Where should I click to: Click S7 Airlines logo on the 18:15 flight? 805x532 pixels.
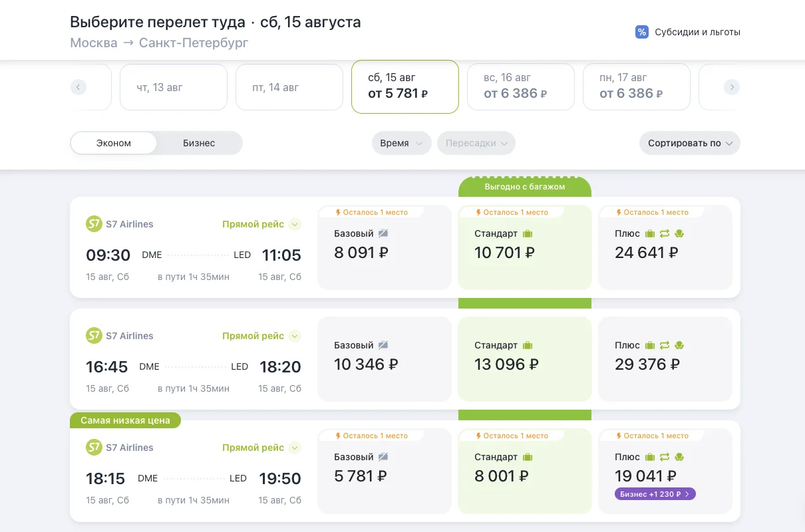point(94,448)
